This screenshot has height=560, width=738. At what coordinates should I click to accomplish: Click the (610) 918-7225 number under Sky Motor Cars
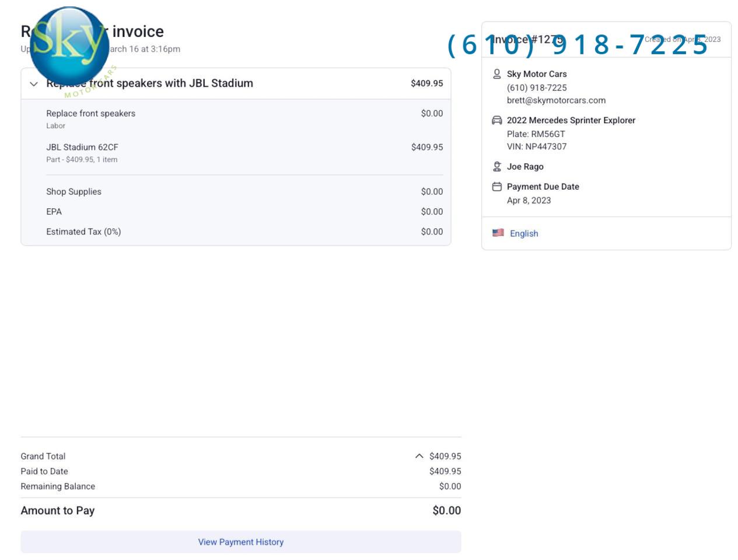click(x=537, y=87)
